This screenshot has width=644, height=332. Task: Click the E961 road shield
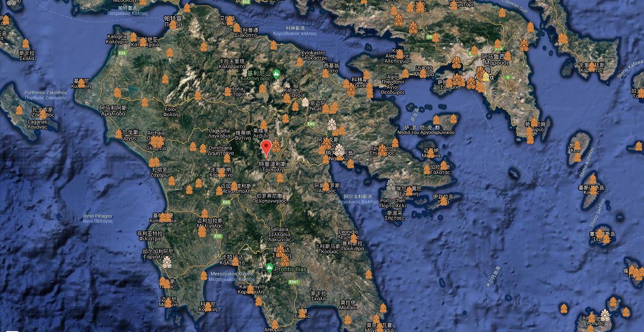pos(293,282)
